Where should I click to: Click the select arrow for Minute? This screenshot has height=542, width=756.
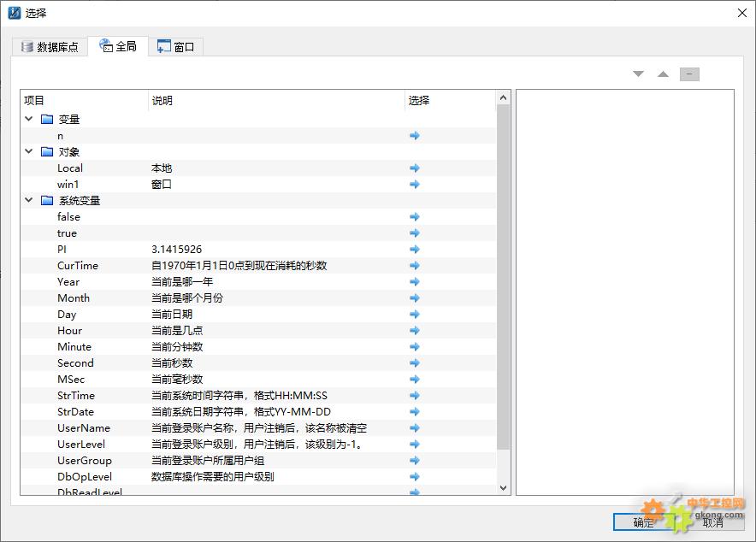pyautogui.click(x=415, y=347)
